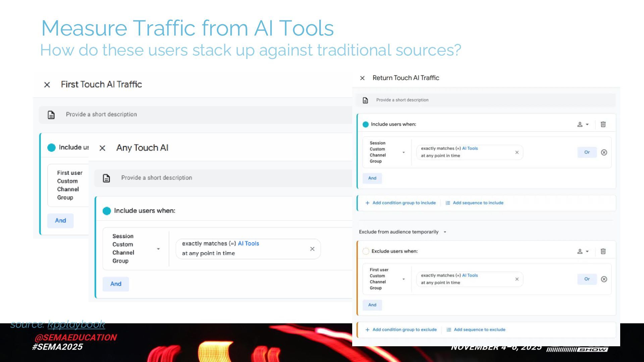Click the teal Include users indicator circle
This screenshot has height=362, width=644.
[366, 124]
